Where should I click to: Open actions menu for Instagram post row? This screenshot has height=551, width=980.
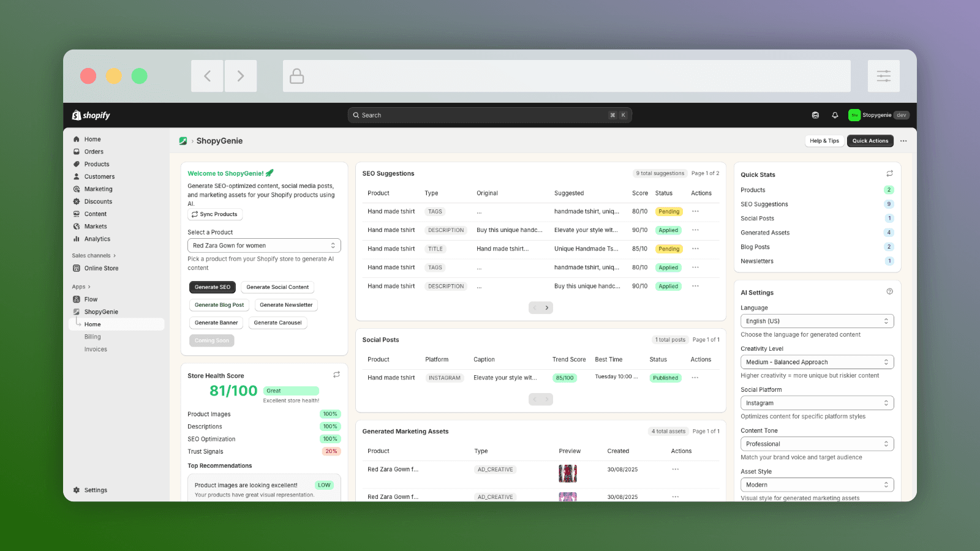coord(695,378)
